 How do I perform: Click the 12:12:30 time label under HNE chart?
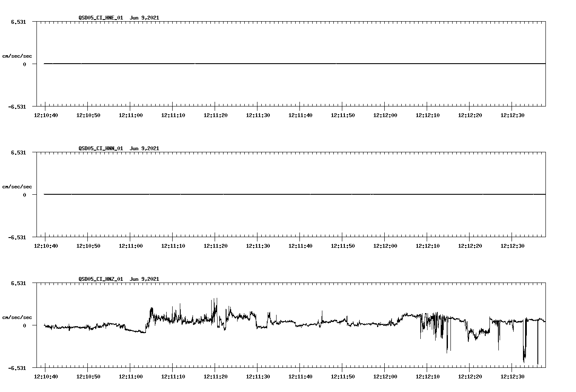pyautogui.click(x=512, y=115)
